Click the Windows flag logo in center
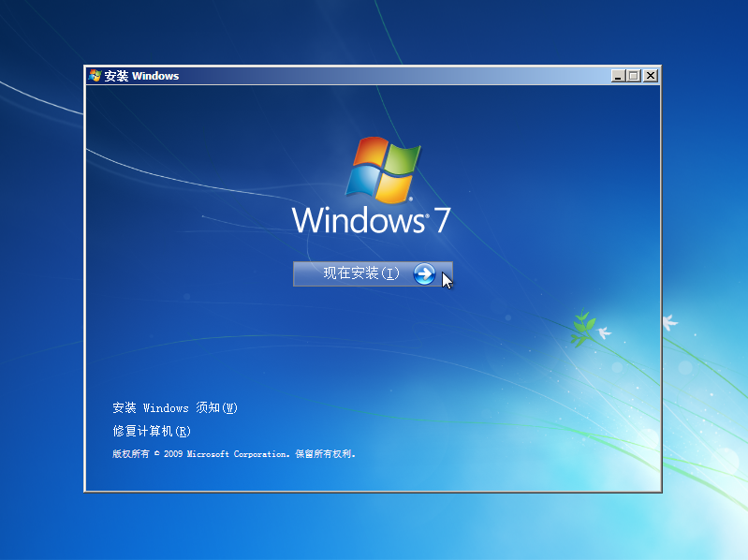 coord(383,169)
